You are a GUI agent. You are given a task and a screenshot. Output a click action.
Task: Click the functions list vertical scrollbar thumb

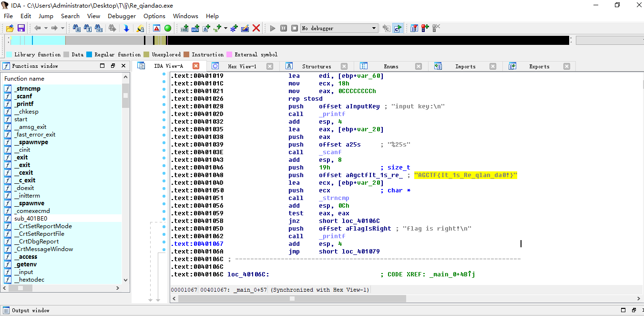click(126, 95)
